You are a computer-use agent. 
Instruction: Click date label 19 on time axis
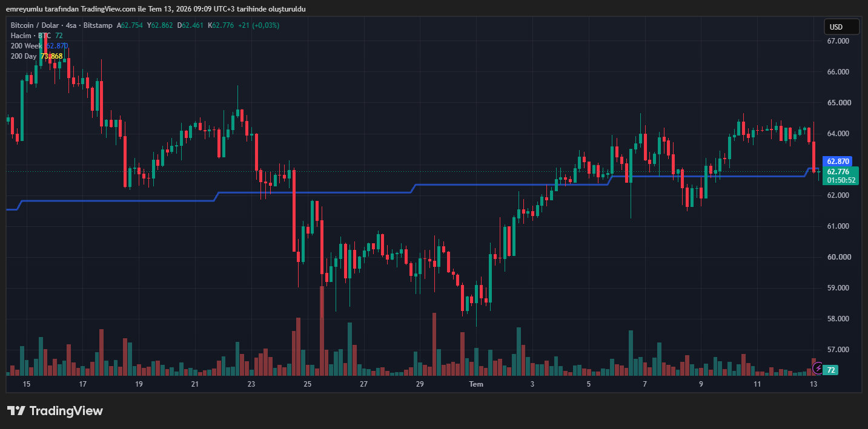tap(139, 384)
